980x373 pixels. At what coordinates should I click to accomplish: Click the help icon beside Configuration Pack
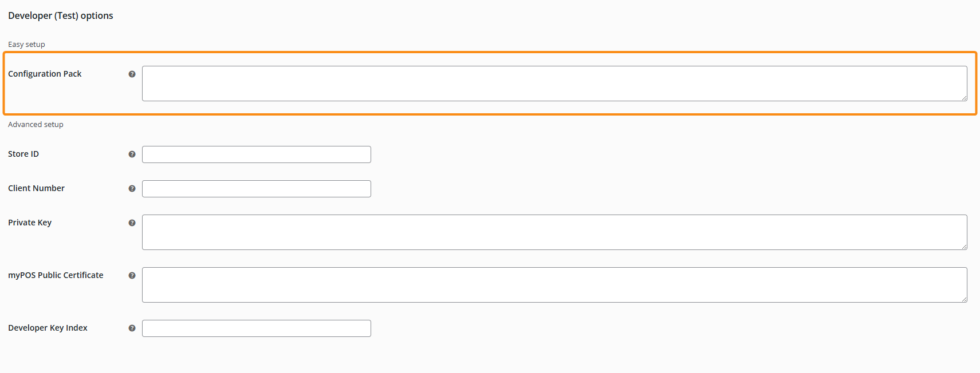(132, 74)
